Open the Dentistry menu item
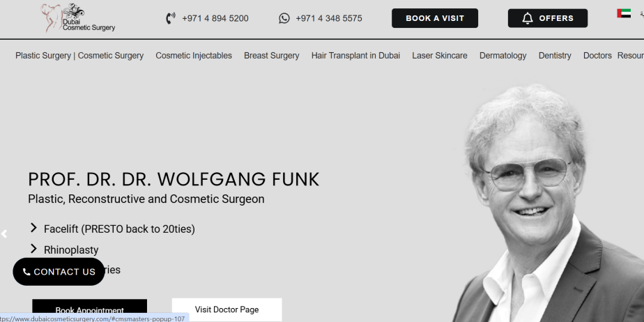Image resolution: width=644 pixels, height=322 pixels. [x=555, y=56]
